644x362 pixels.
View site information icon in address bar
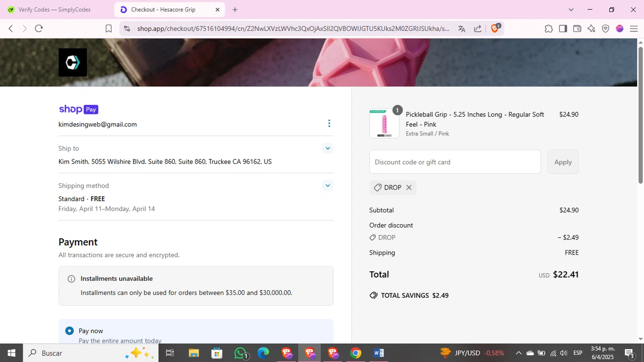click(127, 29)
